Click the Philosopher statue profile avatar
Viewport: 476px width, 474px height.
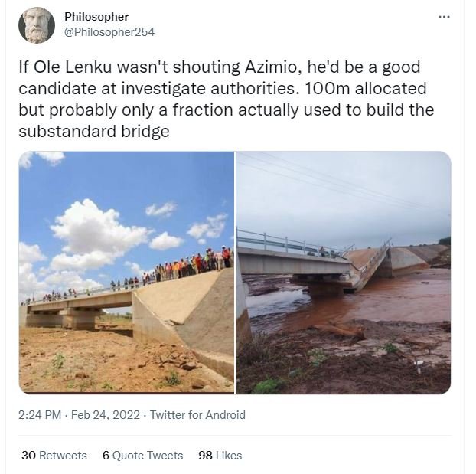[37, 25]
